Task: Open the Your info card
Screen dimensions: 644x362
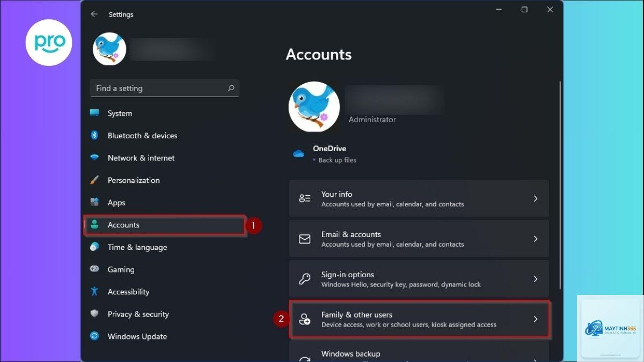Action: pyautogui.click(x=419, y=198)
